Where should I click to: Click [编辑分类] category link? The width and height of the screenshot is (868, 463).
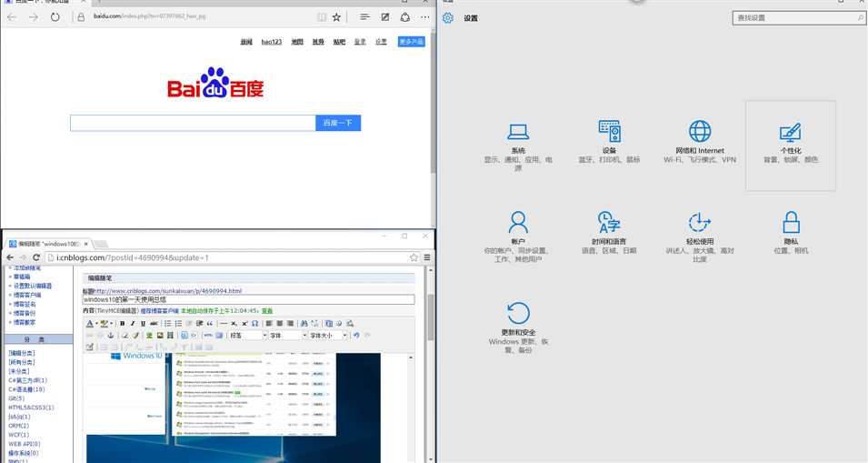pyautogui.click(x=22, y=353)
